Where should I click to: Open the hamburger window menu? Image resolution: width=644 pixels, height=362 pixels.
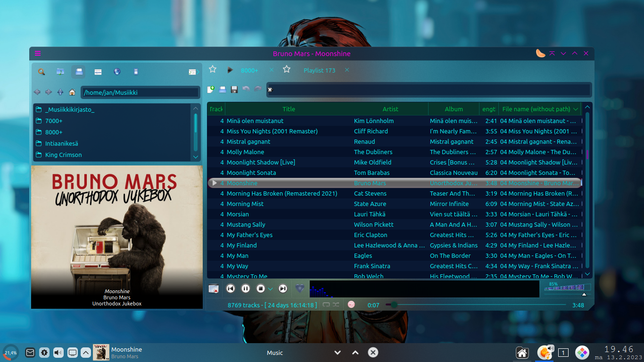point(38,53)
